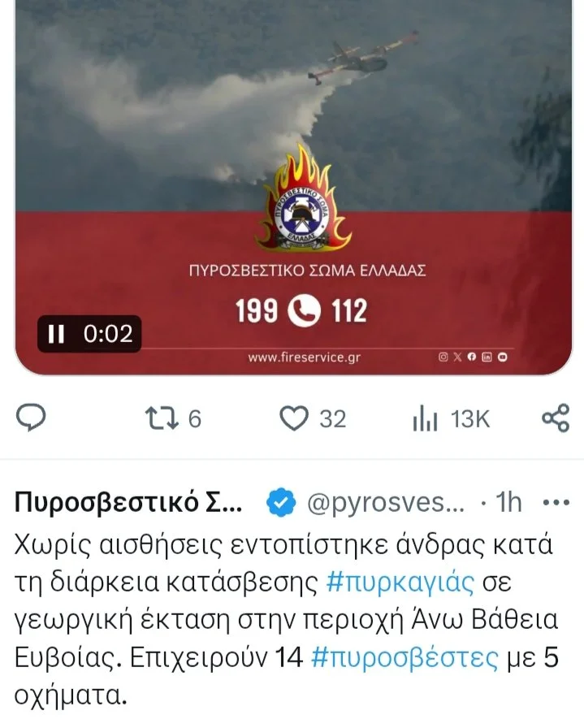
Task: Click the 13K views count
Action: [x=470, y=418]
